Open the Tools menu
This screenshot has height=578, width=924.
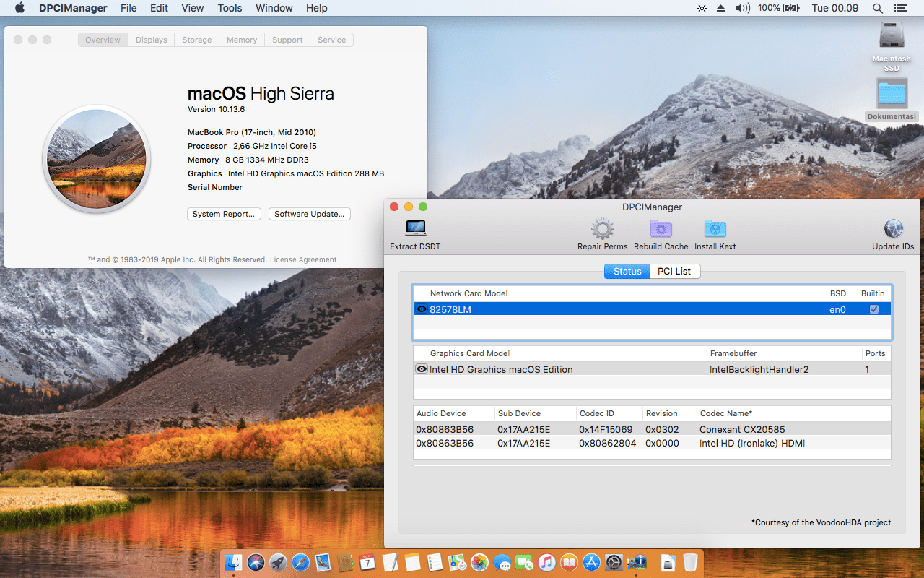[x=230, y=8]
